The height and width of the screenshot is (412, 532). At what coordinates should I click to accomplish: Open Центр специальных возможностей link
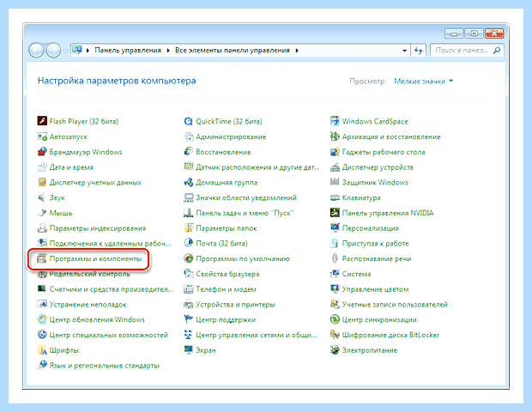click(109, 335)
